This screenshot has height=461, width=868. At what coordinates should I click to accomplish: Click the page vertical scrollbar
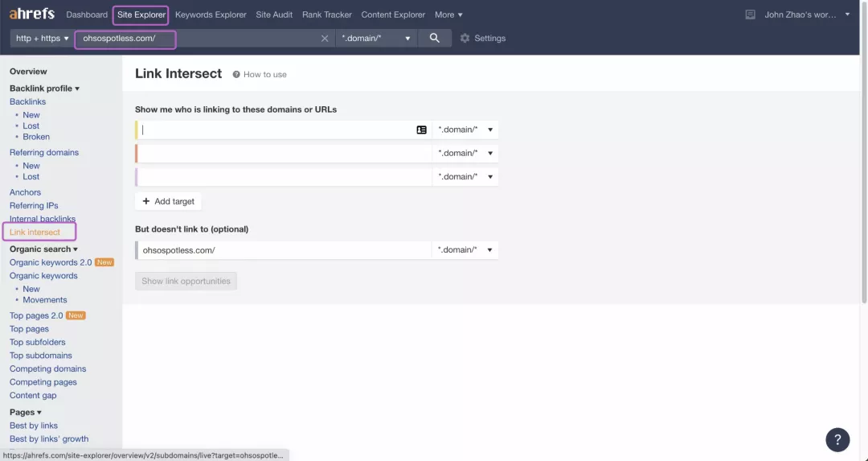pos(864,152)
